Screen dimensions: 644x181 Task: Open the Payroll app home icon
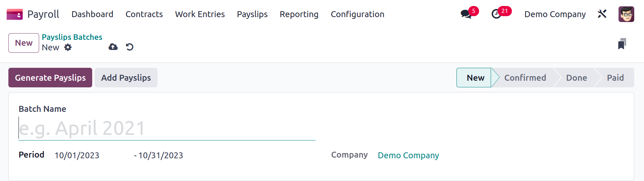click(x=15, y=14)
